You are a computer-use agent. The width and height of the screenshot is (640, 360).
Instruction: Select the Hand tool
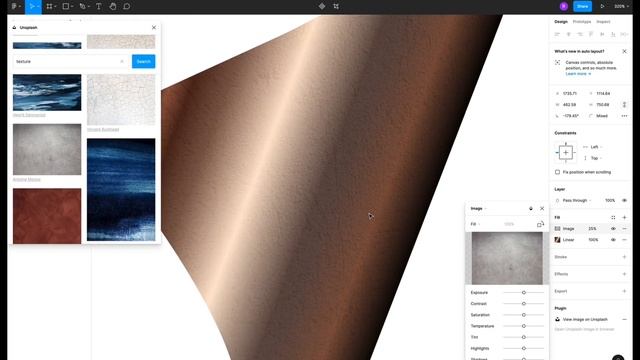pos(113,7)
